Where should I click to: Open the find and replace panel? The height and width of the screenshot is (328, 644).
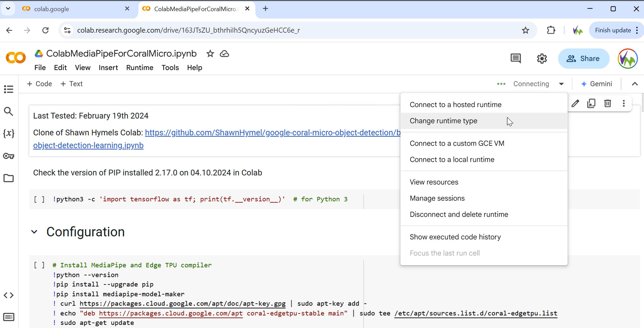click(x=8, y=111)
